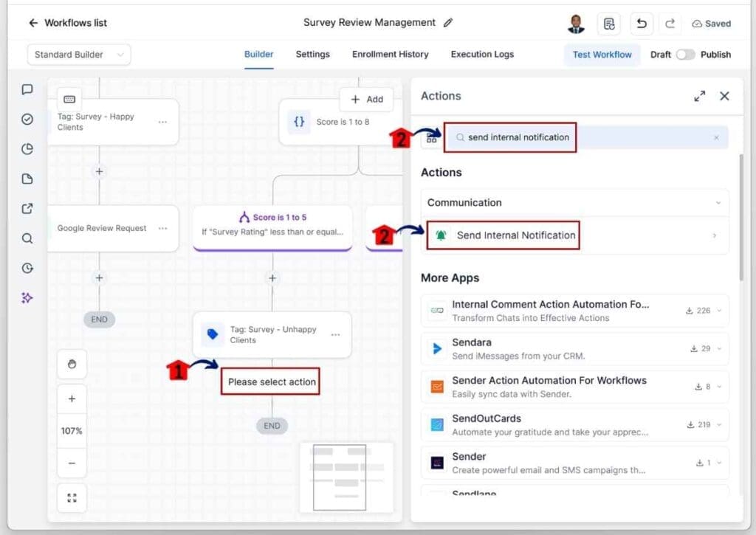The height and width of the screenshot is (535, 756).
Task: Expand the Actions panel to full size
Action: (700, 96)
